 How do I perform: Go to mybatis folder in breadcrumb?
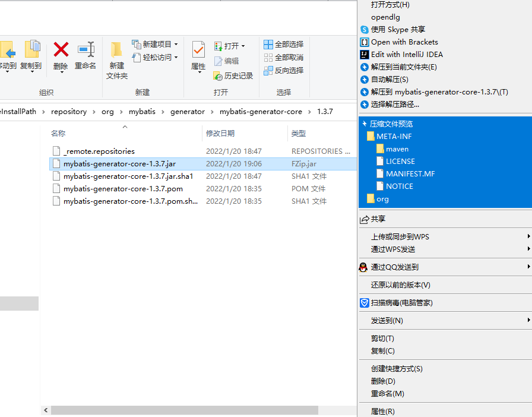click(x=142, y=112)
